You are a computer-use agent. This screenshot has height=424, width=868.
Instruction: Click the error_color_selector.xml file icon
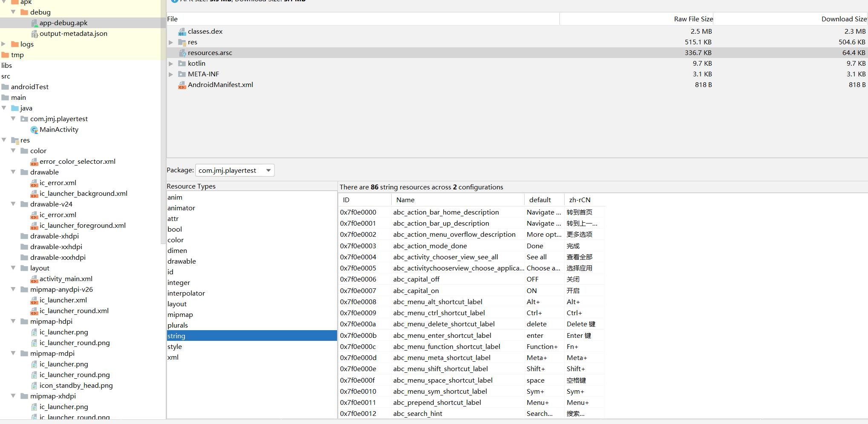[35, 162]
